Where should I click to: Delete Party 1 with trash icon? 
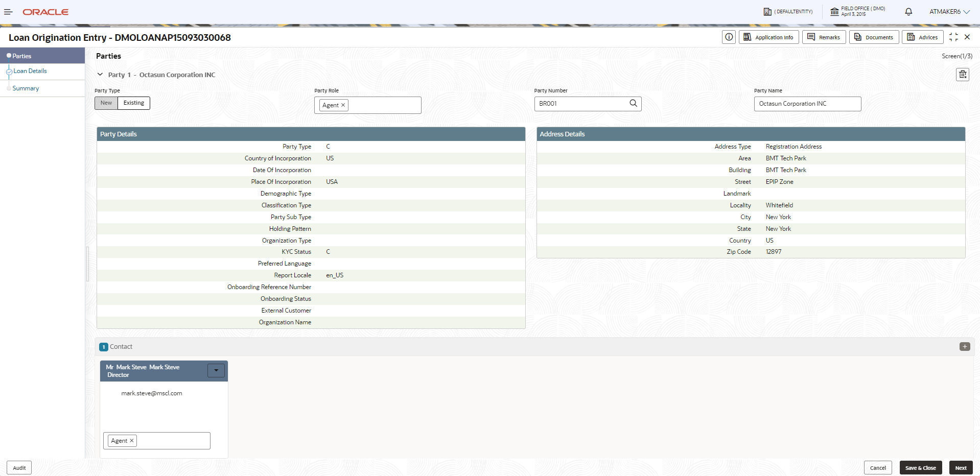pos(963,75)
